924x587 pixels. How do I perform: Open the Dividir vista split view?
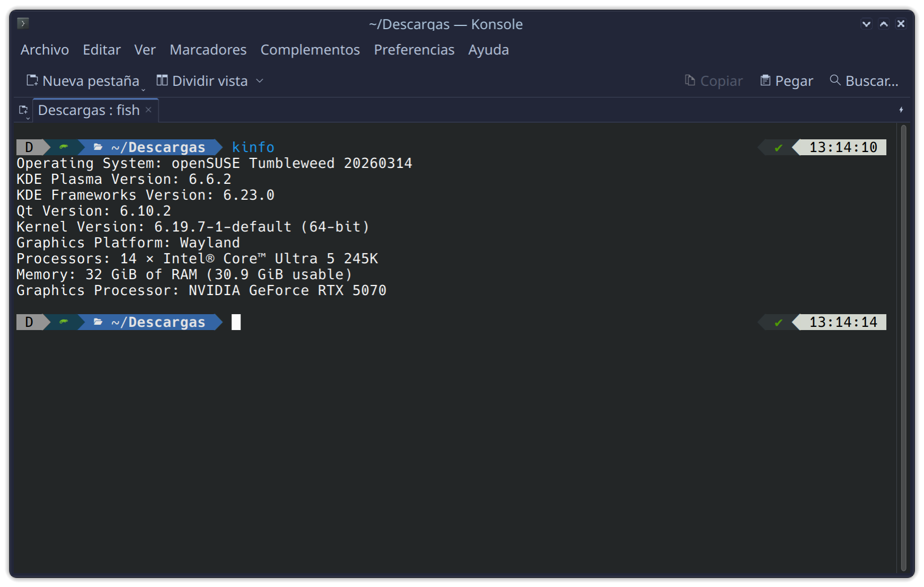pos(202,81)
